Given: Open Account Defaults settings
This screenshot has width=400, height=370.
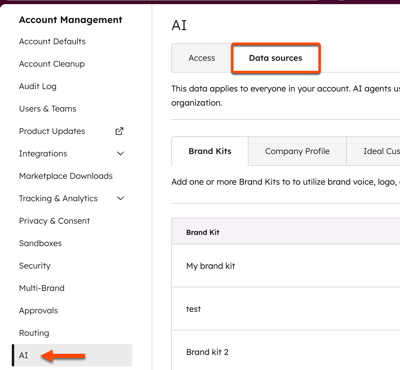Looking at the screenshot, I should pos(52,41).
